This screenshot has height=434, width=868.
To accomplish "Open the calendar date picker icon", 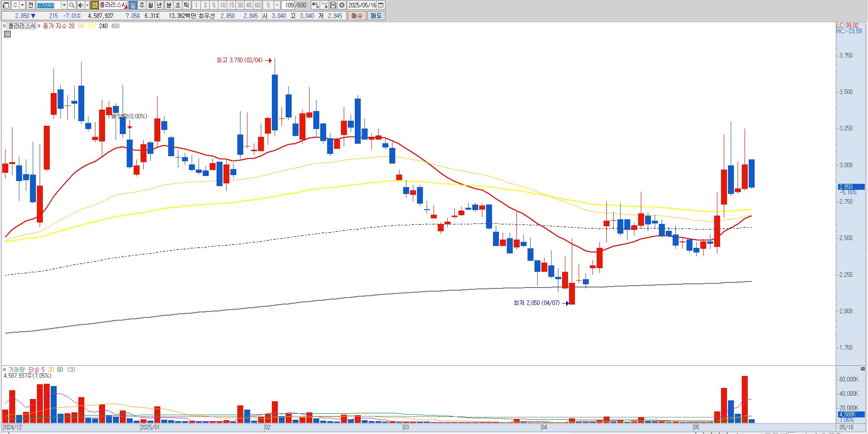I will [381, 5].
